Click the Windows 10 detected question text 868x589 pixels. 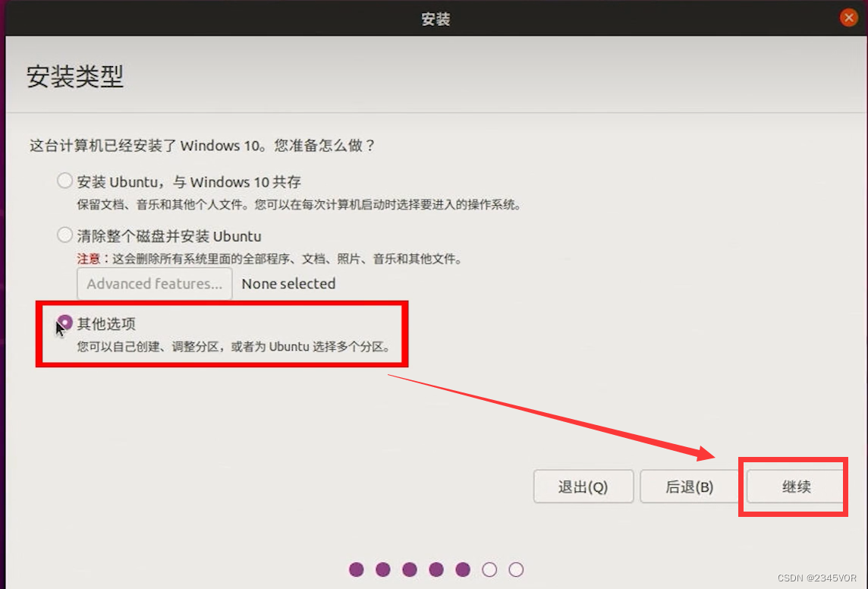click(202, 146)
